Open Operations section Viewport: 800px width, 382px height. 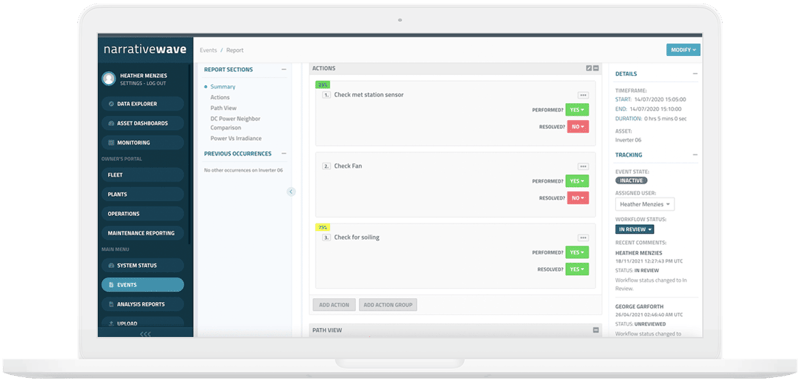click(142, 214)
